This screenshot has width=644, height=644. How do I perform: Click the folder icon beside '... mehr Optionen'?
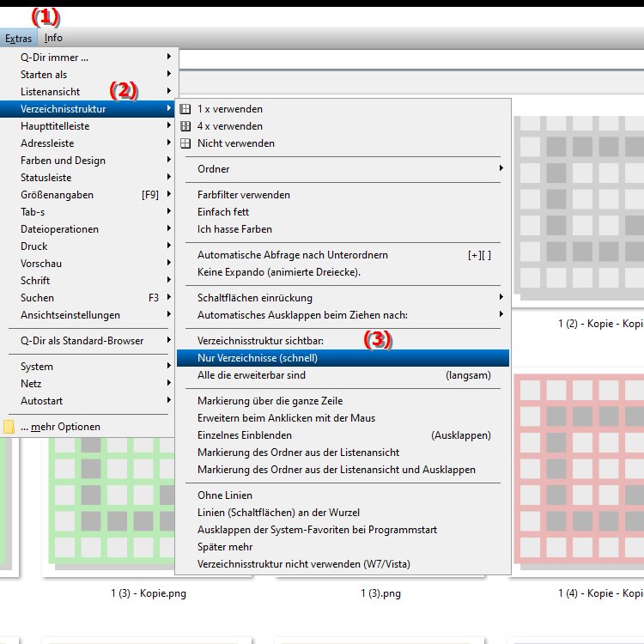(9, 427)
